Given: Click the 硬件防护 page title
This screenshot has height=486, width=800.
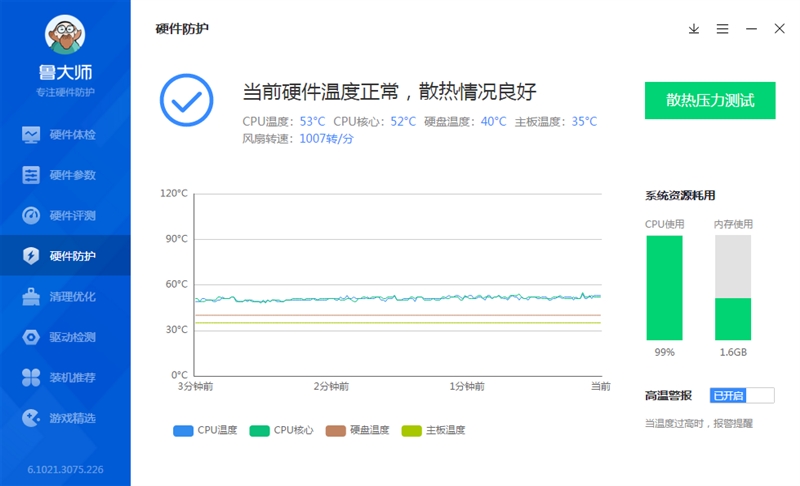Looking at the screenshot, I should click(182, 29).
